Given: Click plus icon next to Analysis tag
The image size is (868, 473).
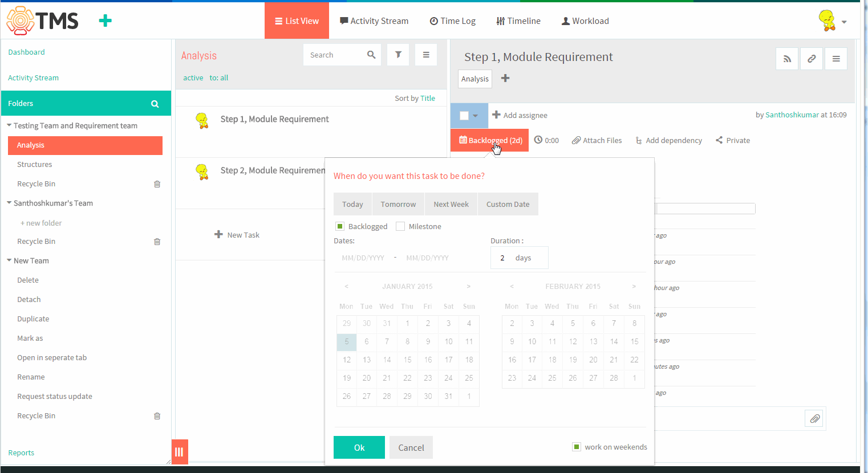Looking at the screenshot, I should [x=505, y=78].
